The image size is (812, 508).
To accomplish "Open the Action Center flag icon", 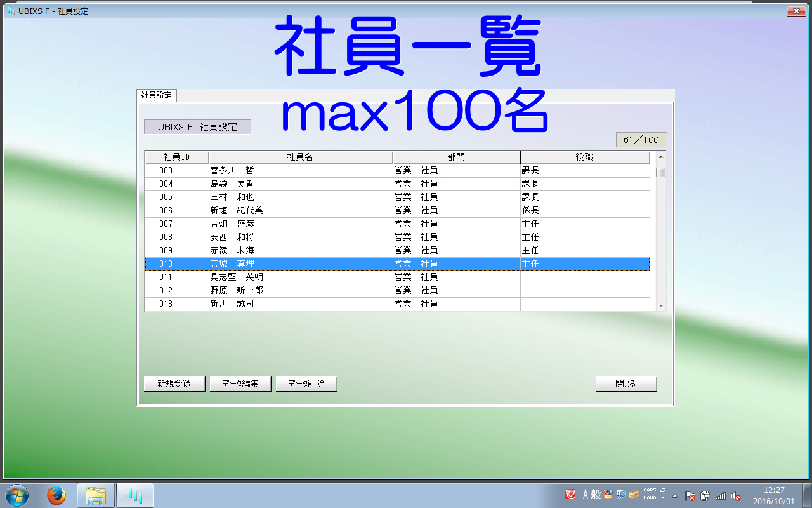I will tap(691, 496).
